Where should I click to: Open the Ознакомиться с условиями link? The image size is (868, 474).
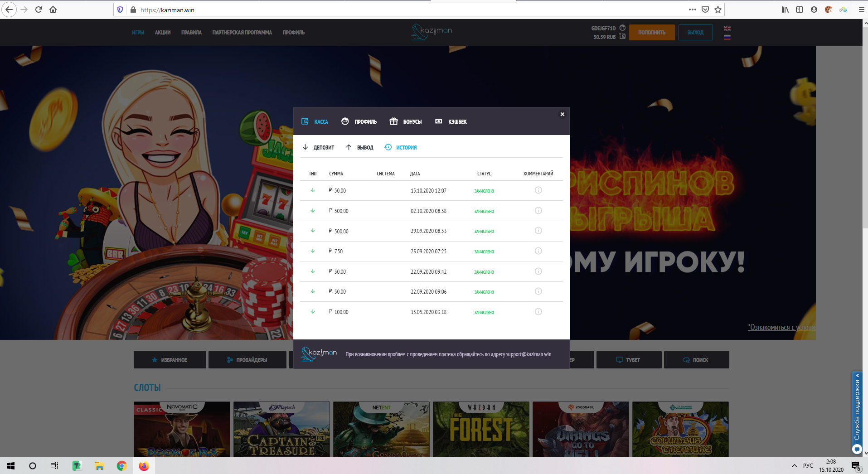click(x=781, y=327)
